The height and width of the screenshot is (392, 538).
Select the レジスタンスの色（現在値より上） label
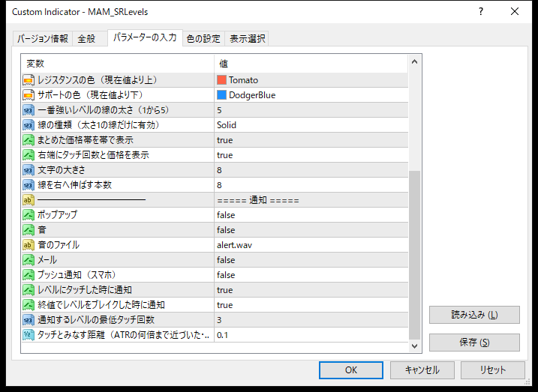click(x=98, y=80)
